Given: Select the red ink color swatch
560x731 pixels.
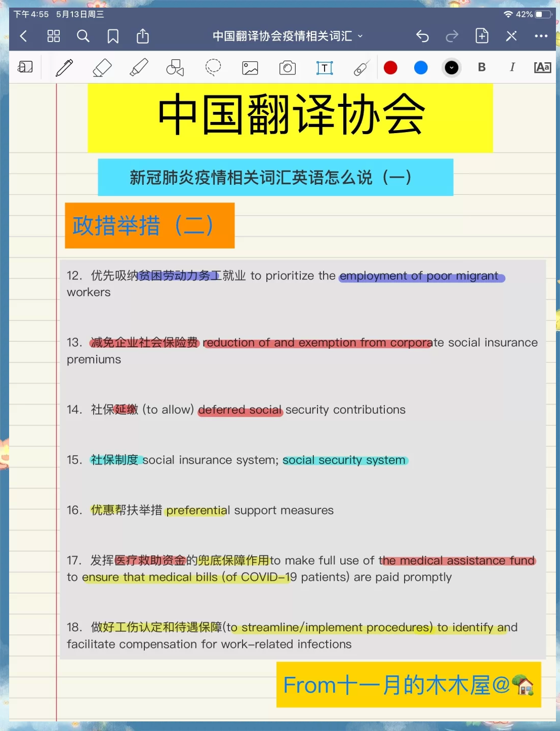Looking at the screenshot, I should click(390, 67).
